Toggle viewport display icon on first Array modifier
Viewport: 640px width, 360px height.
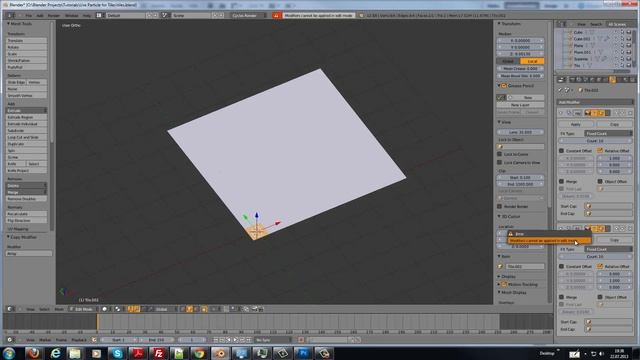(594, 113)
